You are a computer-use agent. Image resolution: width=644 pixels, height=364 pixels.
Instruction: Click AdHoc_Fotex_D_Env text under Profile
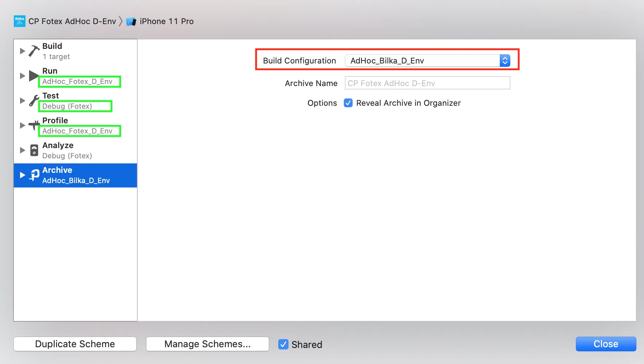(77, 131)
